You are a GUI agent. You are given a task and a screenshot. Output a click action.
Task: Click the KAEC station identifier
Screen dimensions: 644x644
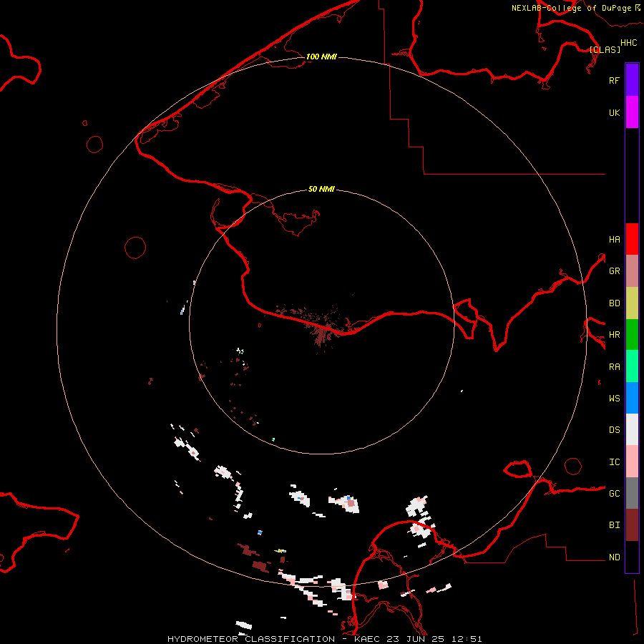(367, 639)
